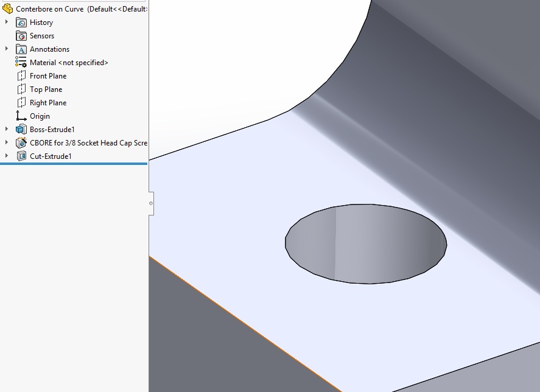The image size is (540, 392).
Task: Select the 'Top Plane' label
Action: (46, 89)
